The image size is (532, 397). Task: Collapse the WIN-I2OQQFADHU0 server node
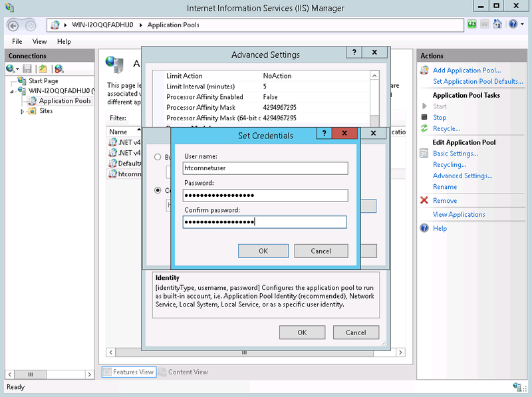[12, 91]
